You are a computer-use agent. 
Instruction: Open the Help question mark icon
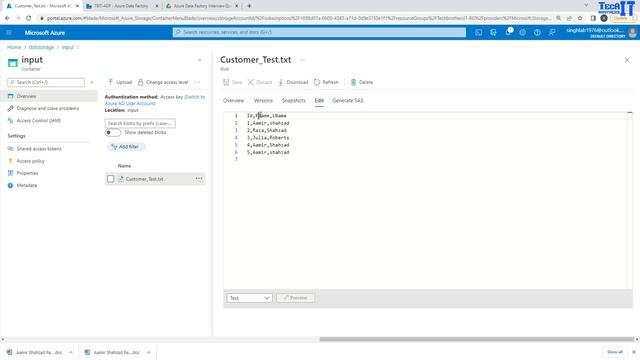(537, 32)
